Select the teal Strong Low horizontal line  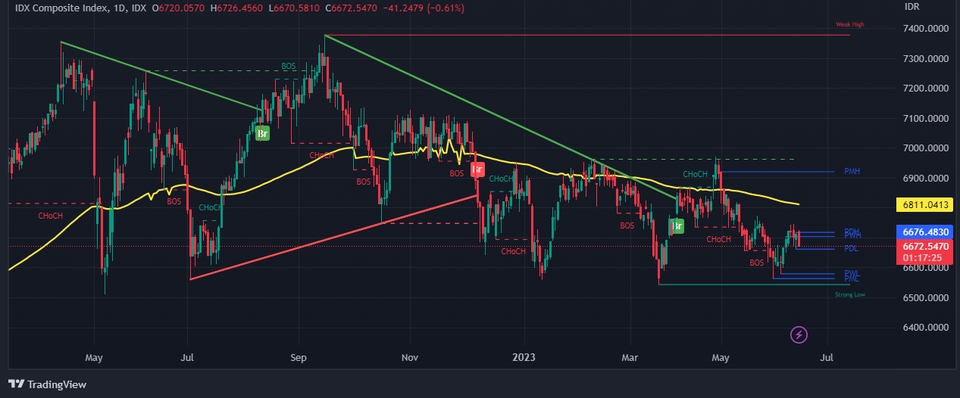point(754,284)
